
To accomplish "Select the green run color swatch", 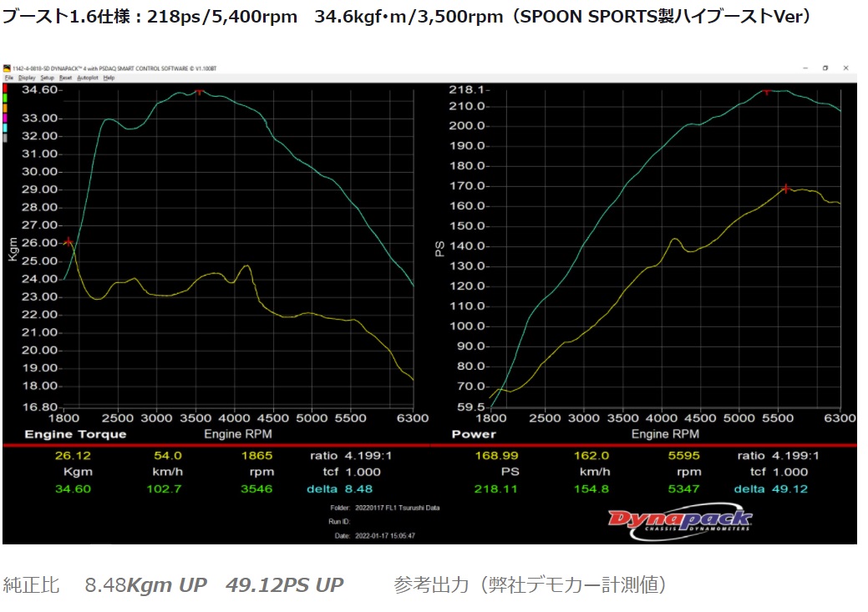I will coord(6,98).
